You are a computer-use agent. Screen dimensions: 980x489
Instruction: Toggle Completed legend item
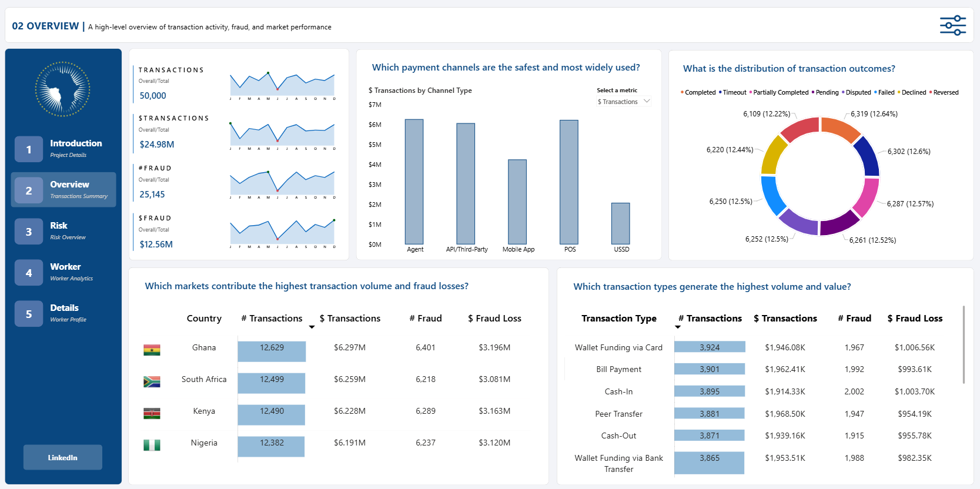(x=698, y=92)
